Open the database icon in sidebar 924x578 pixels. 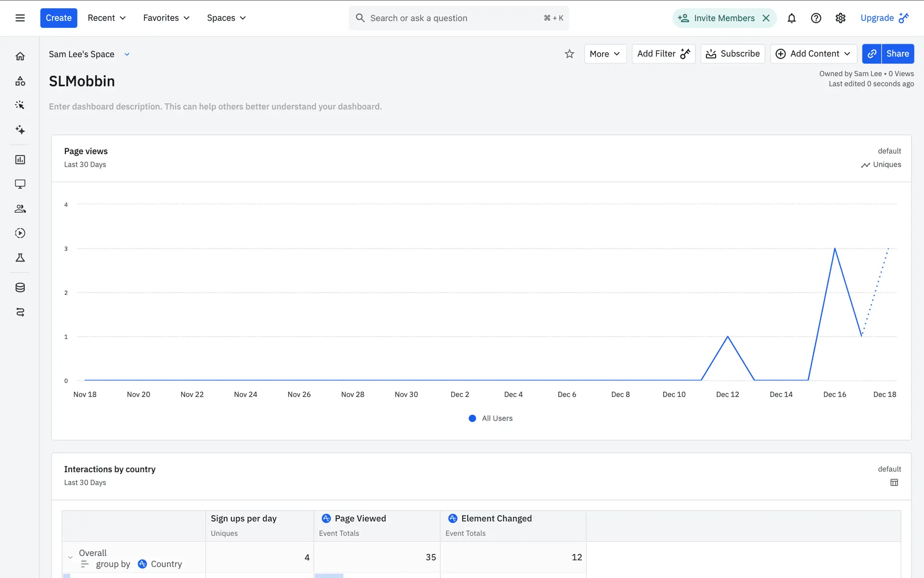click(20, 288)
